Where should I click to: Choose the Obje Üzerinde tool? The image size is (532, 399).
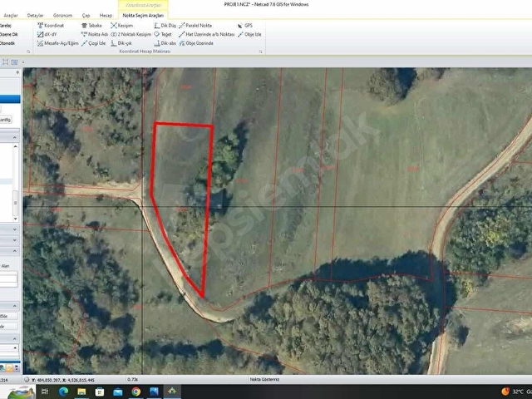(x=196, y=43)
